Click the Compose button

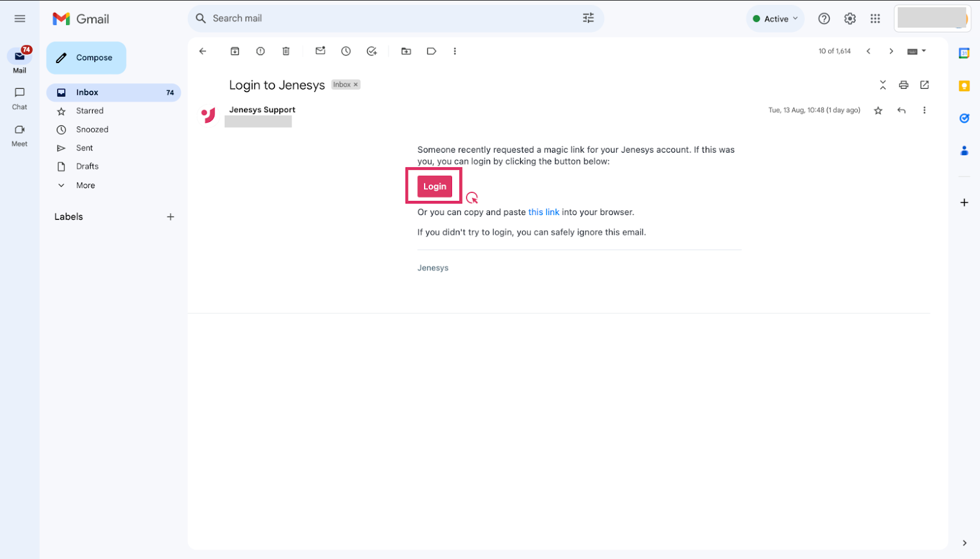click(x=86, y=58)
